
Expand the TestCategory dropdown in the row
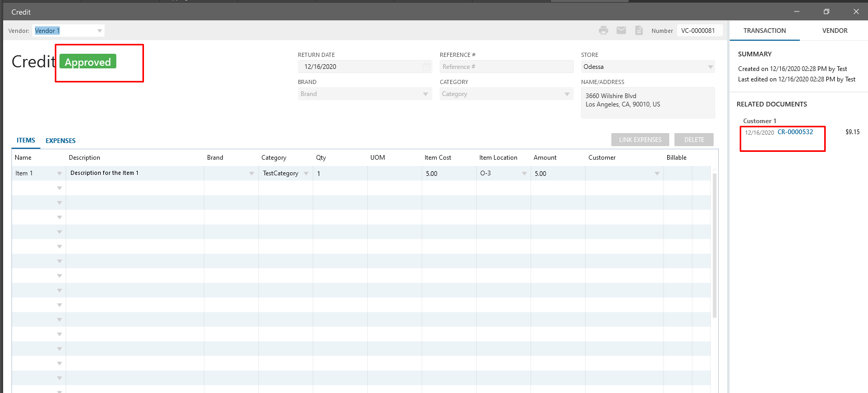click(x=306, y=173)
